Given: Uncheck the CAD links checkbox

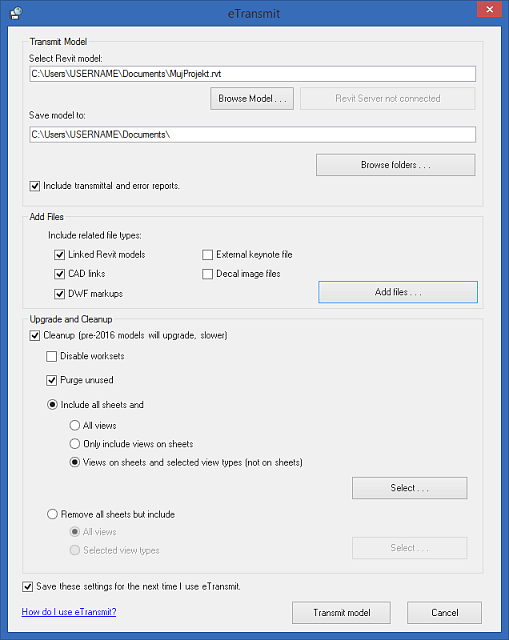Looking at the screenshot, I should 59,274.
